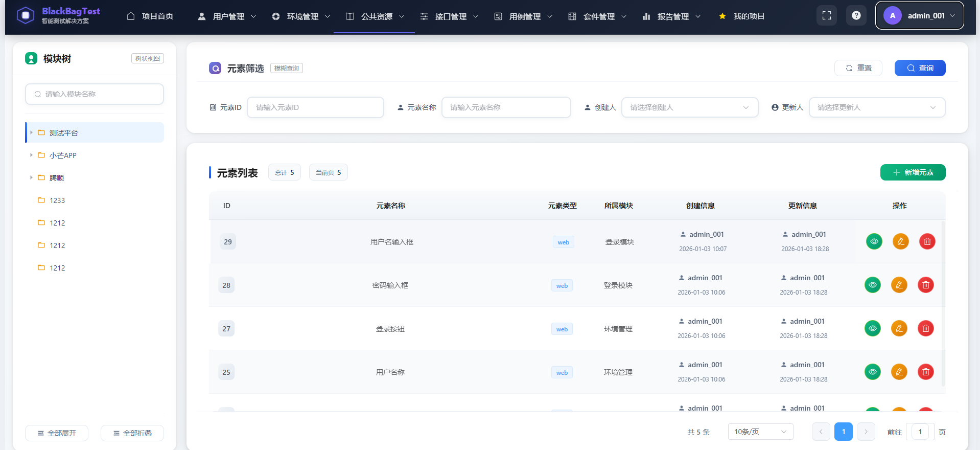Viewport: 980px width, 450px height.
Task: Open the 10条/页 page size dropdown
Action: [x=760, y=432]
